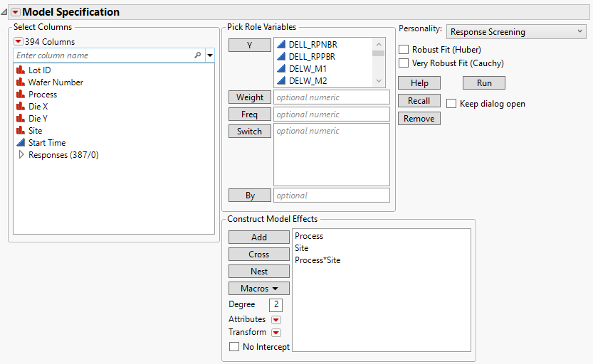The height and width of the screenshot is (364, 593).
Task: Click the DELL_RPNBR continuous icon
Action: 281,44
